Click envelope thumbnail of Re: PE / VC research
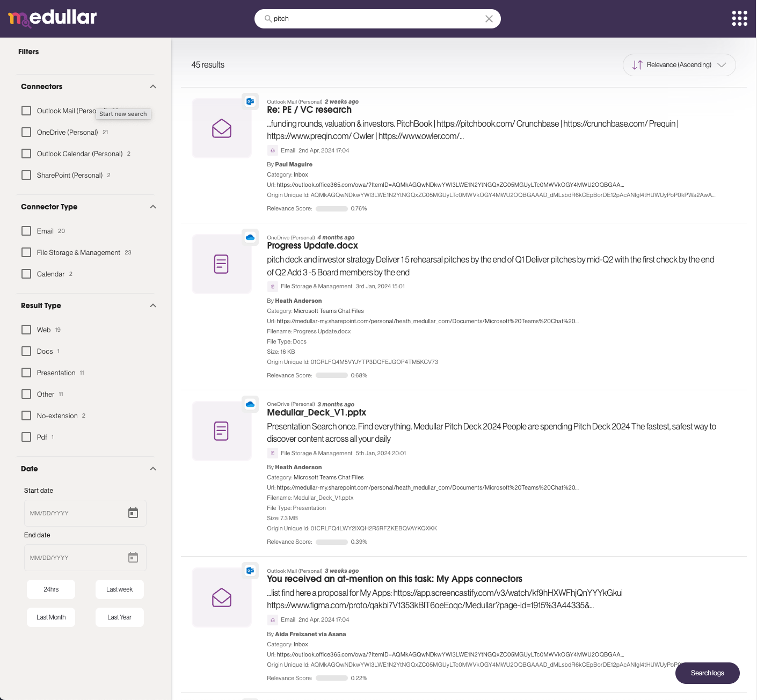The height and width of the screenshot is (700, 757). pyautogui.click(x=222, y=128)
